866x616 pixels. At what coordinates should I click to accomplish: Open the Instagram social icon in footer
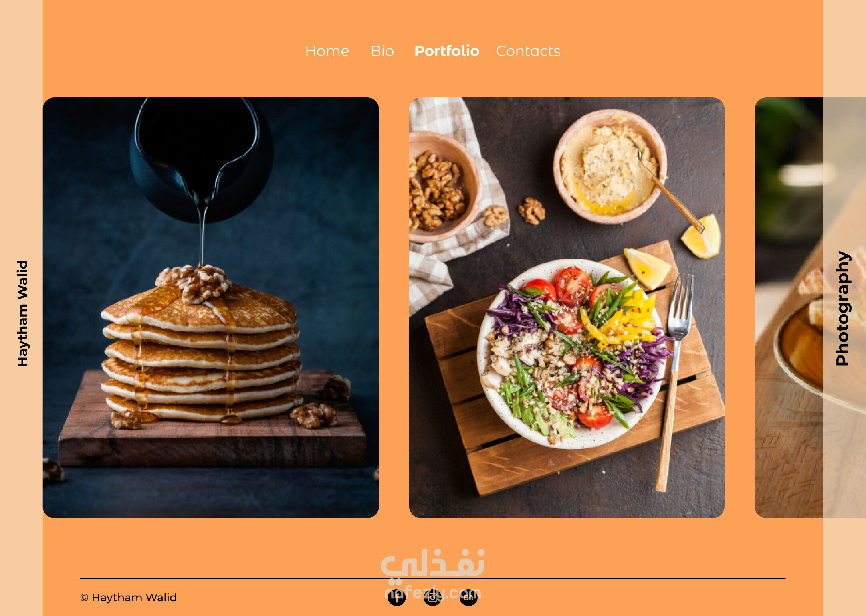tap(433, 597)
